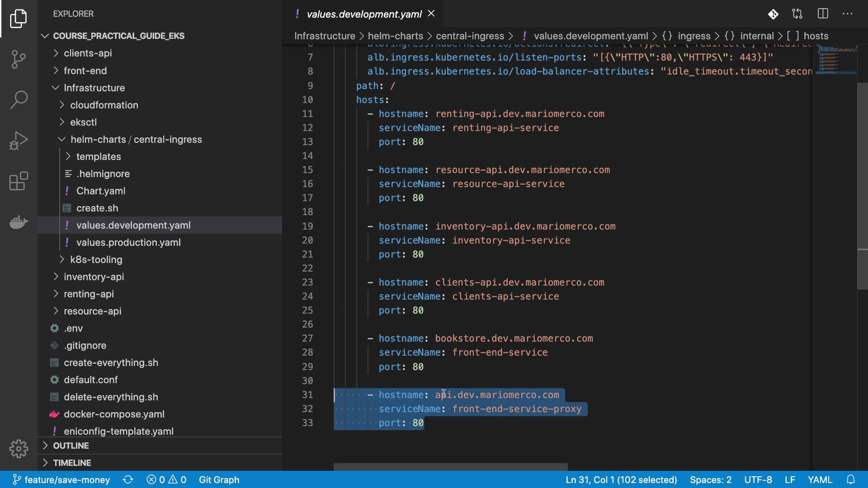Click the notifications bell icon

(x=851, y=479)
